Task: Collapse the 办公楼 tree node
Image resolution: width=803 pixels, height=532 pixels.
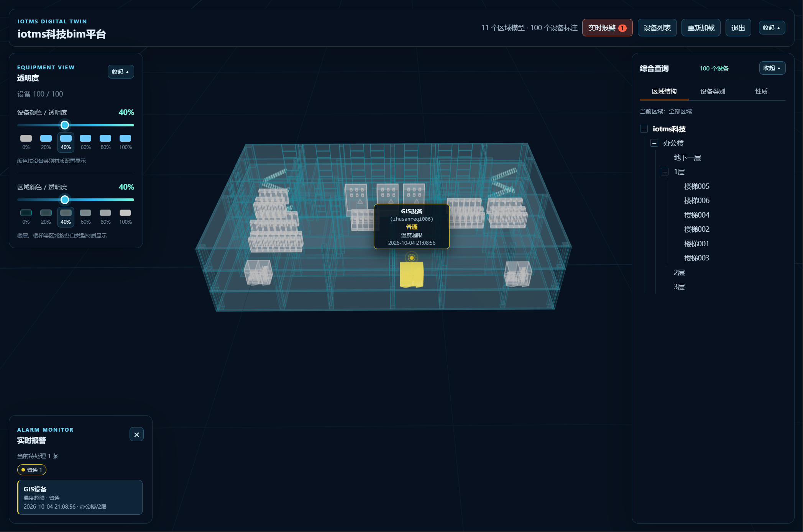Action: click(x=654, y=143)
